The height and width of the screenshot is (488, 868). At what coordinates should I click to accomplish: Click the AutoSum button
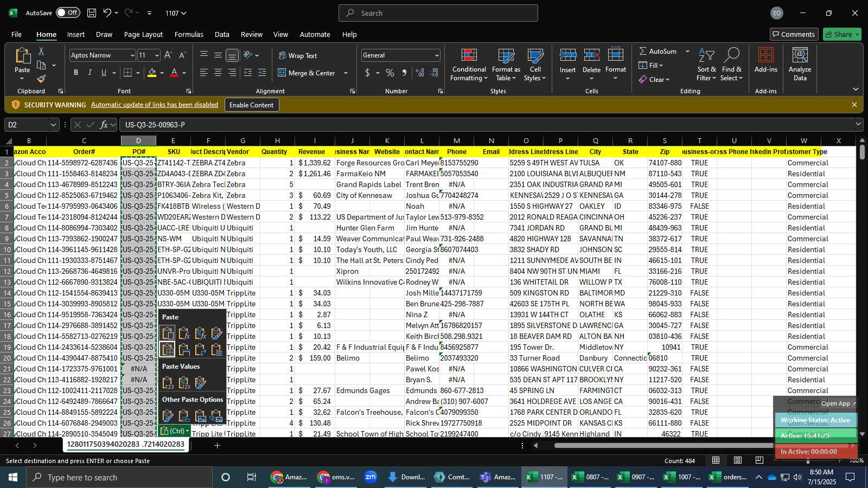(658, 51)
